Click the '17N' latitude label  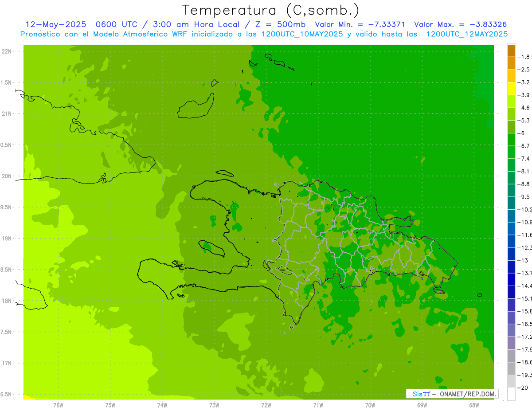(6, 363)
